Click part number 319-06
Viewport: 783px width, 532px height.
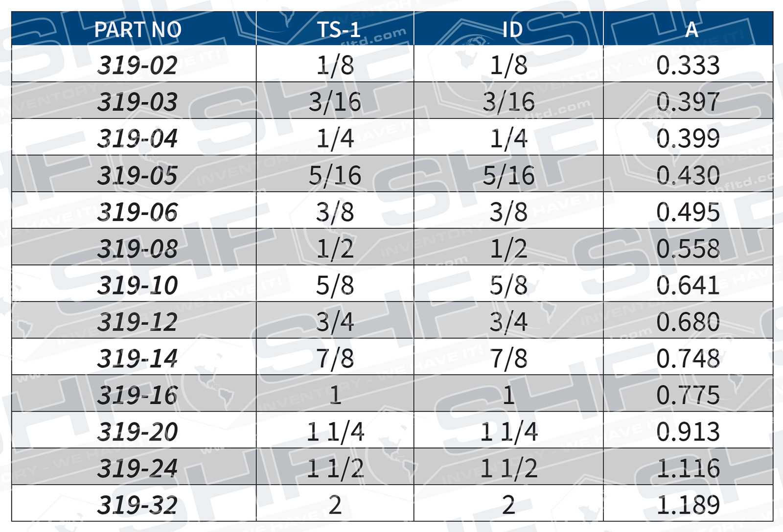(x=138, y=212)
